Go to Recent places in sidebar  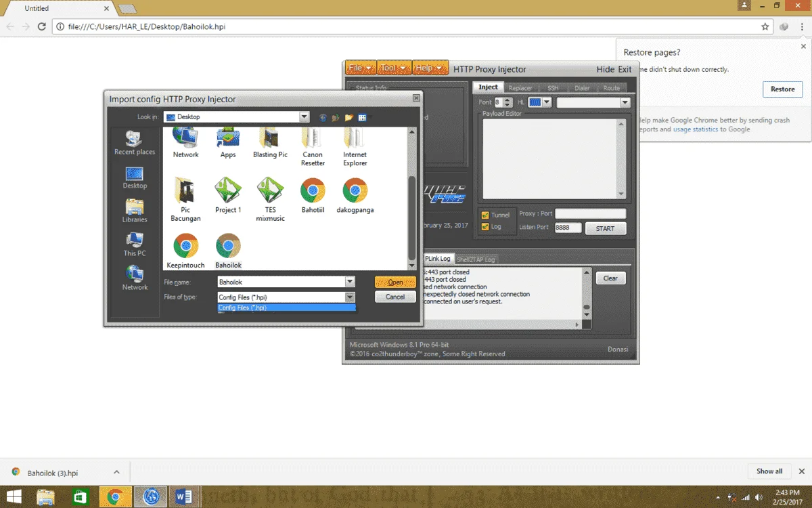tap(134, 143)
